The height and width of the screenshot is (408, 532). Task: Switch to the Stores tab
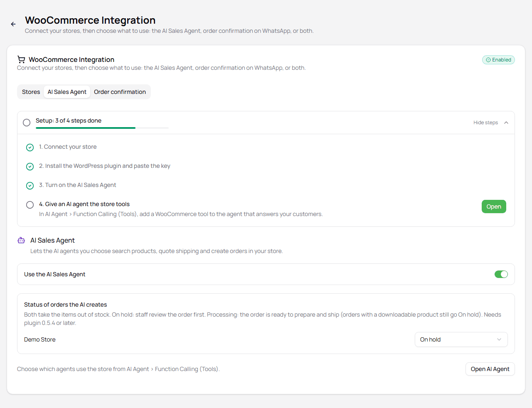(31, 92)
